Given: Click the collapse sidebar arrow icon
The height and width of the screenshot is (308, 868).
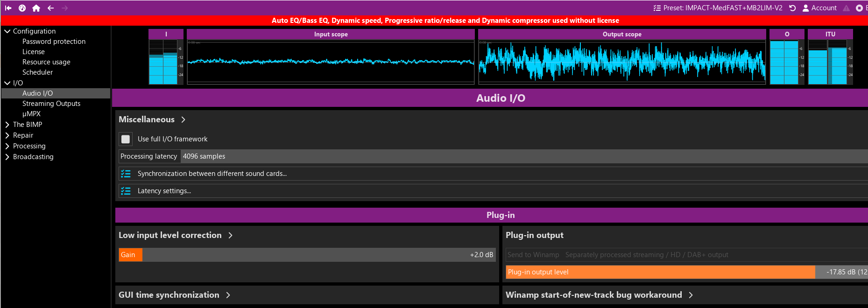Looking at the screenshot, I should (8, 8).
